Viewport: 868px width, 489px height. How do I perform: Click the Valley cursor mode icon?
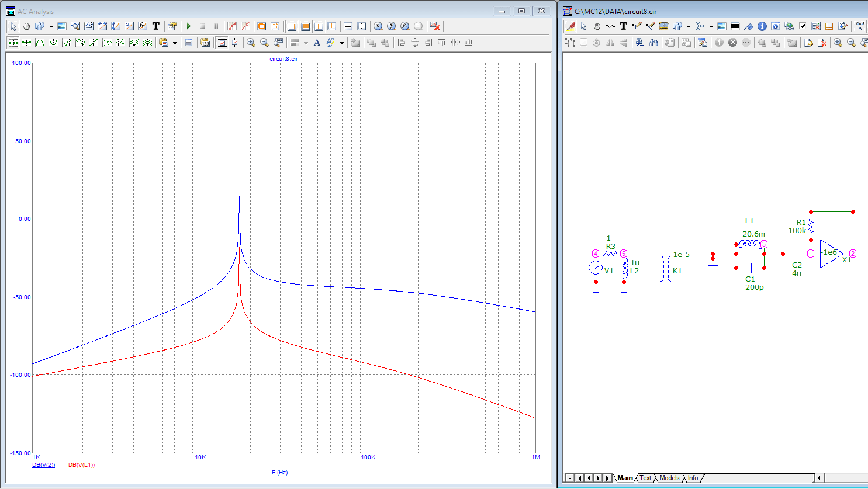pos(53,43)
